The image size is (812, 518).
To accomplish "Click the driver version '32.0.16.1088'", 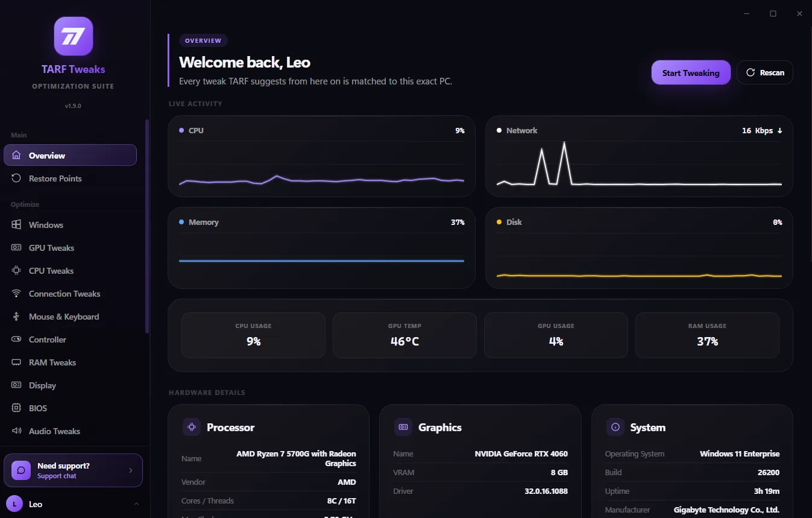I will [x=546, y=491].
